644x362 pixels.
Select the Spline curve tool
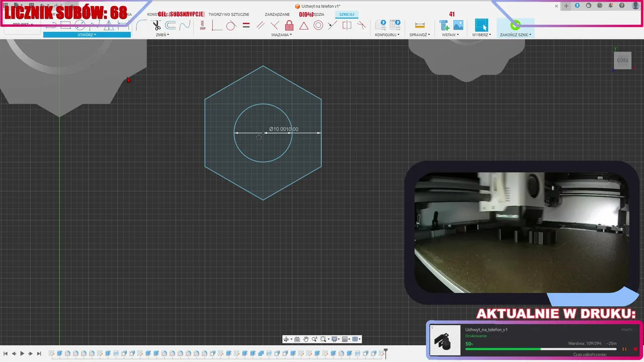[185, 25]
